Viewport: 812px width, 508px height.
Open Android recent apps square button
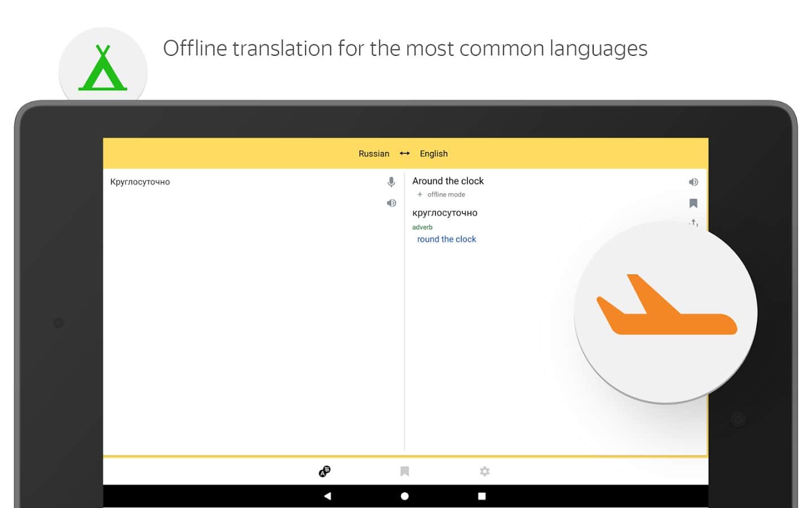tap(482, 496)
